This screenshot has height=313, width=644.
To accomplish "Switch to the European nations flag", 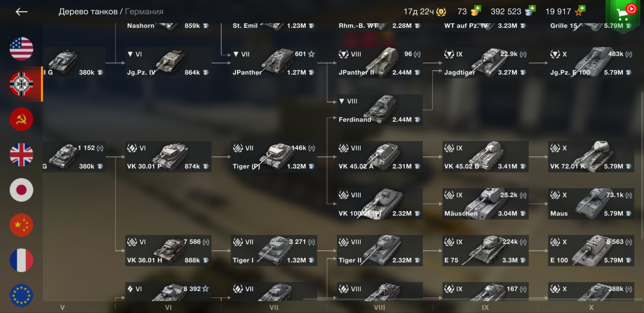I will point(21,295).
